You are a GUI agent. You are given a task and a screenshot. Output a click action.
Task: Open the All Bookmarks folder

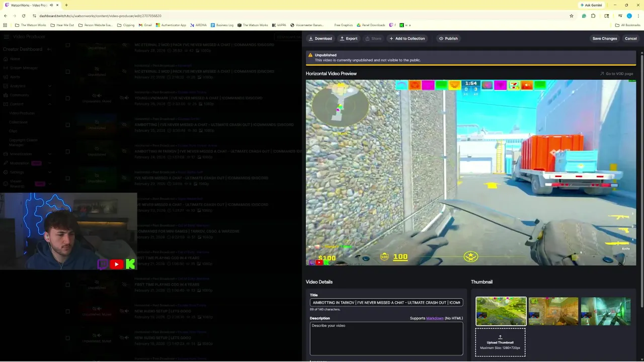[x=627, y=25]
